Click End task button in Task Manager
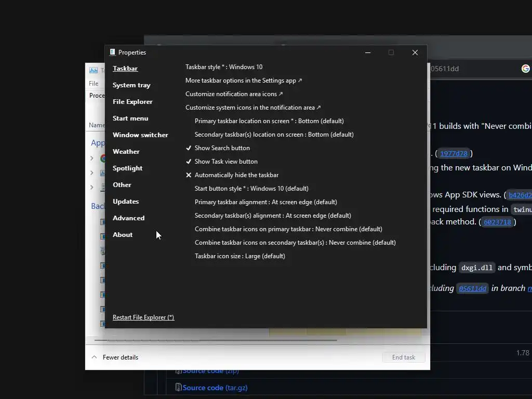The height and width of the screenshot is (399, 532). 403,357
